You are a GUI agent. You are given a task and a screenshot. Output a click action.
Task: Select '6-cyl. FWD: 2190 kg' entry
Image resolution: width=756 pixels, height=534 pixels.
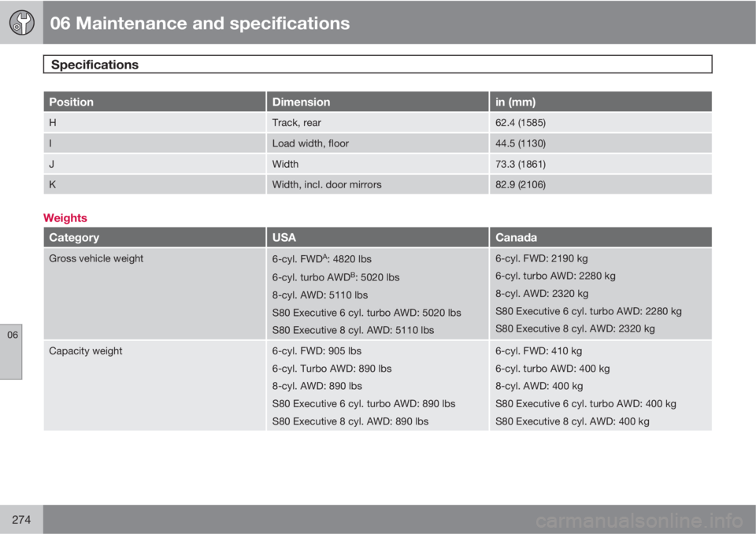pyautogui.click(x=542, y=258)
